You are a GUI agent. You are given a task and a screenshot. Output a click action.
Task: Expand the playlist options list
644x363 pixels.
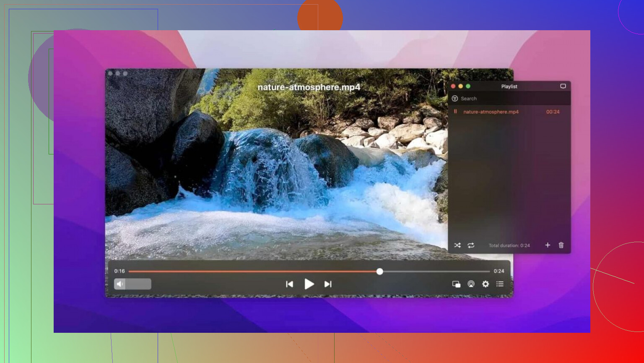click(x=500, y=284)
